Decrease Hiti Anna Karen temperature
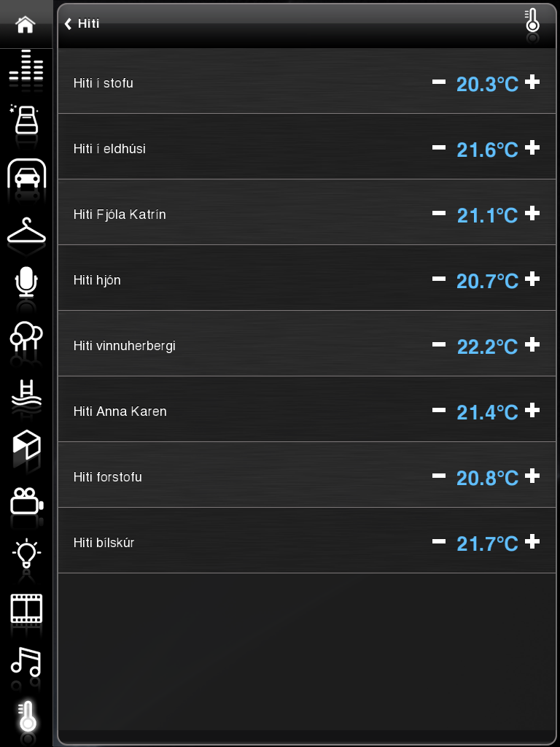 438,410
